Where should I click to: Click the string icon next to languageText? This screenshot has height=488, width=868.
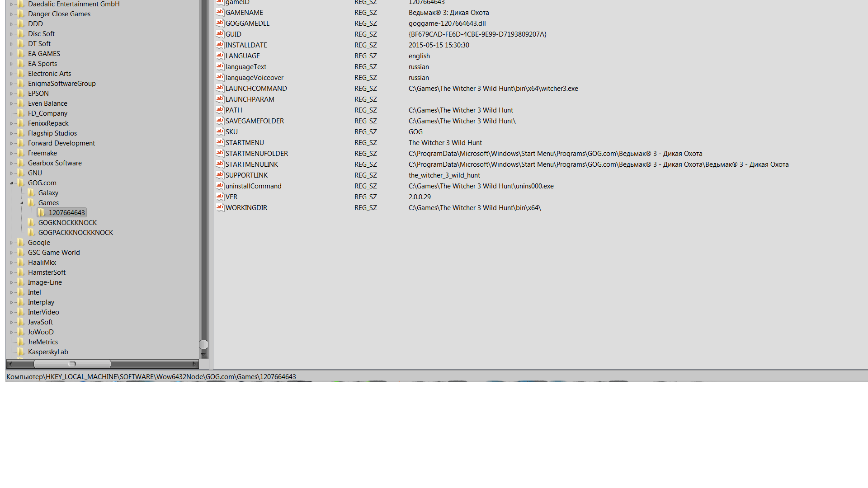(x=220, y=66)
